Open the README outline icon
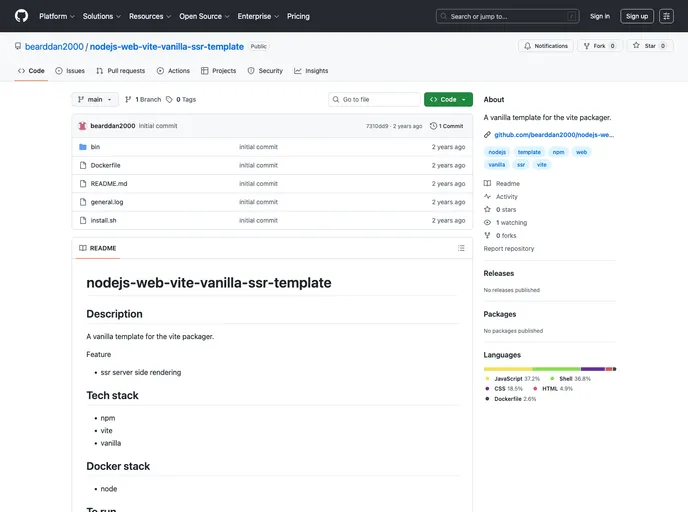The height and width of the screenshot is (512, 688). [461, 248]
